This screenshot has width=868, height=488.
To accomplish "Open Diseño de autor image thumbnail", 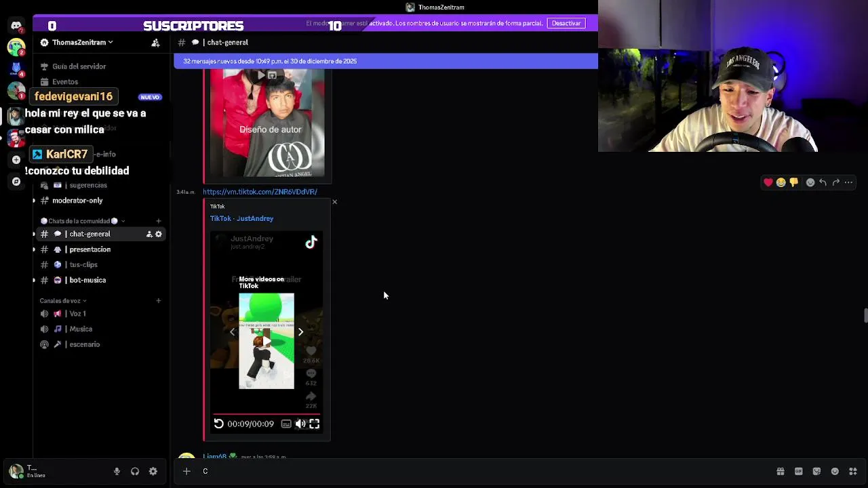I will pos(267,123).
